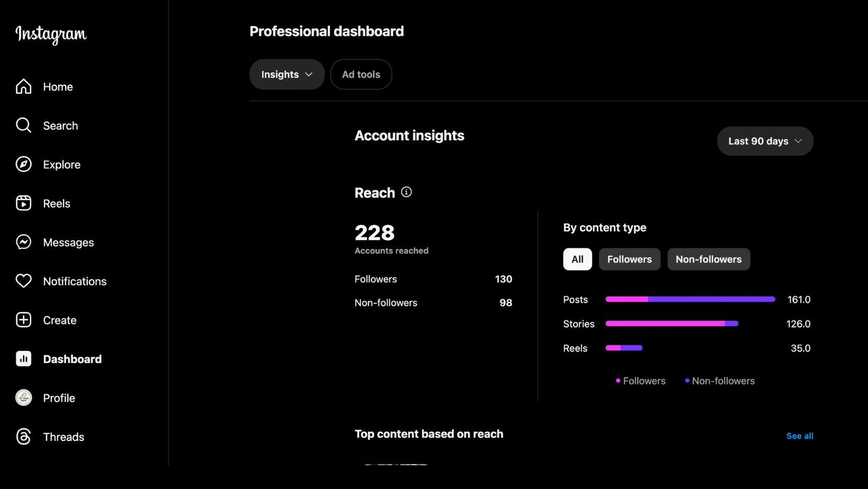Go to Home label in sidebar
Image resolution: width=868 pixels, height=489 pixels.
(x=58, y=87)
